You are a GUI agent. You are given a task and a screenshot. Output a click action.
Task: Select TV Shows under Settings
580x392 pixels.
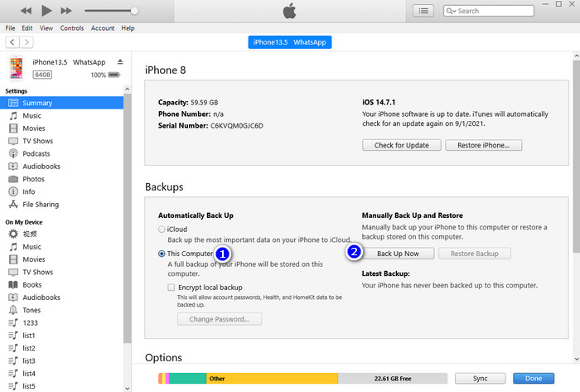pos(61,141)
